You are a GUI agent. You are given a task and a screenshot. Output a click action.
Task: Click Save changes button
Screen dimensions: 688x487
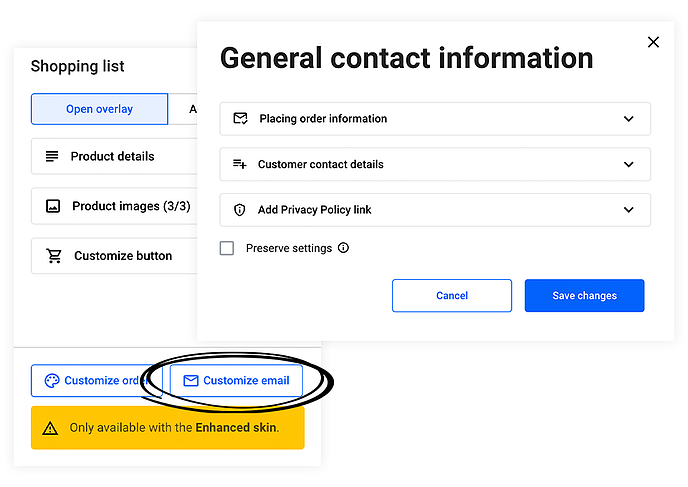[584, 296]
